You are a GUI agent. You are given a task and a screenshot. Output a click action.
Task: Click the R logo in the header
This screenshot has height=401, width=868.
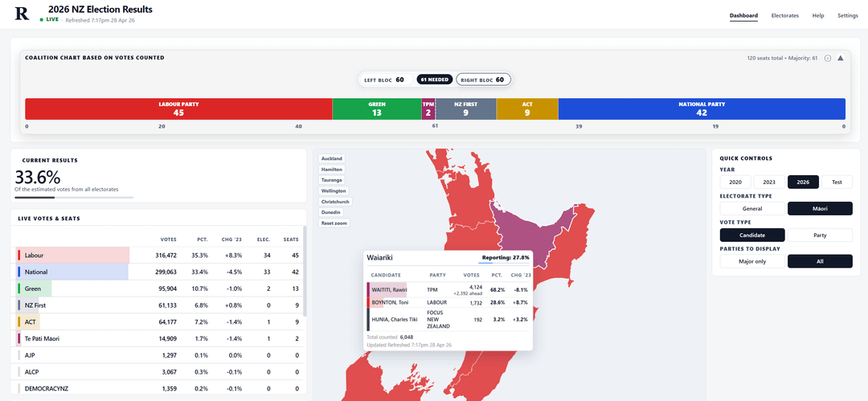pyautogui.click(x=22, y=14)
